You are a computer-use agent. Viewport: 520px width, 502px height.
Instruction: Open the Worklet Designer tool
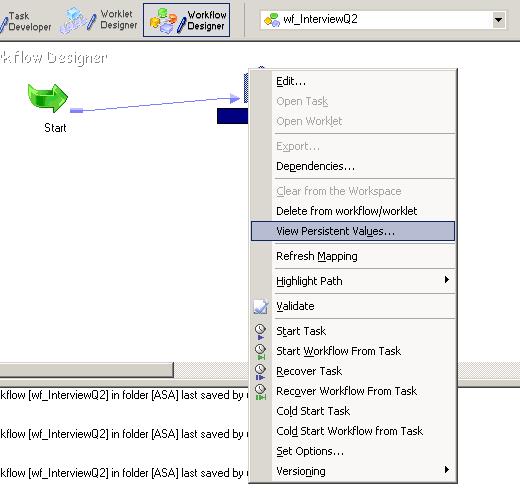coord(99,20)
